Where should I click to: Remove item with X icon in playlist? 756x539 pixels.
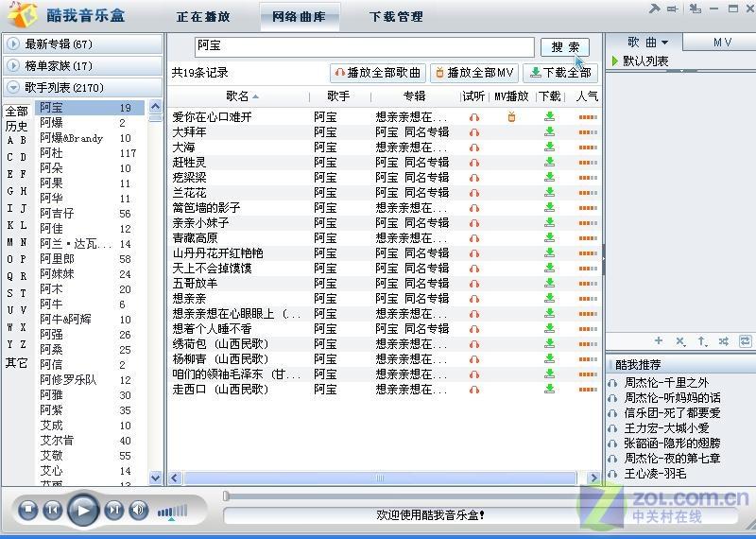click(x=680, y=341)
